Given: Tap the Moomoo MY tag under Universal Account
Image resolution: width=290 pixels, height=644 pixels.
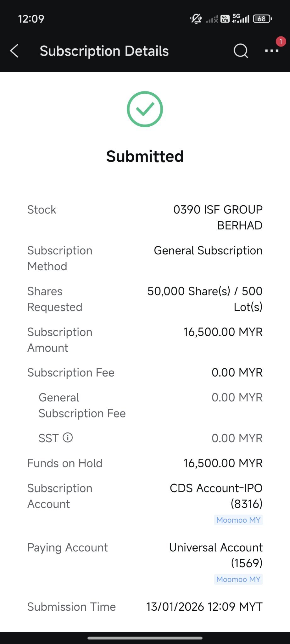Looking at the screenshot, I should [238, 579].
